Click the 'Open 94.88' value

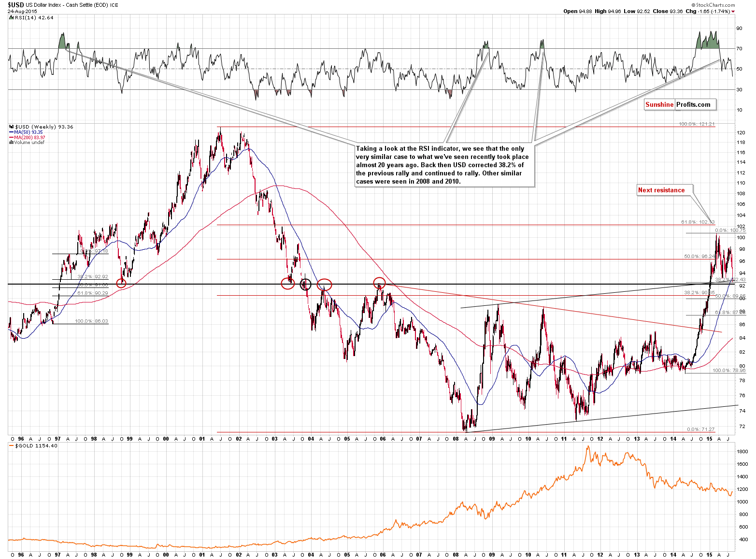[x=577, y=11]
